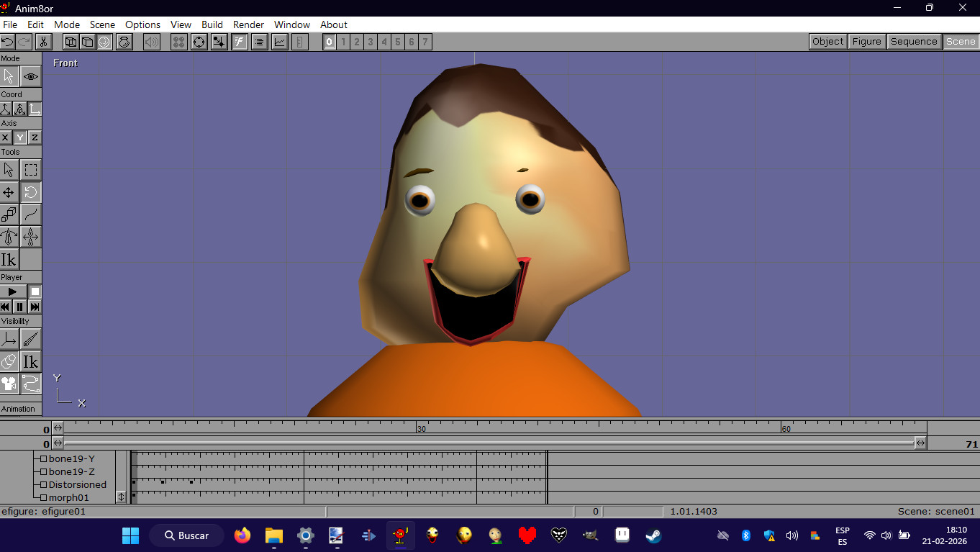Open the Render menu
Viewport: 980px width, 552px height.
(x=248, y=24)
